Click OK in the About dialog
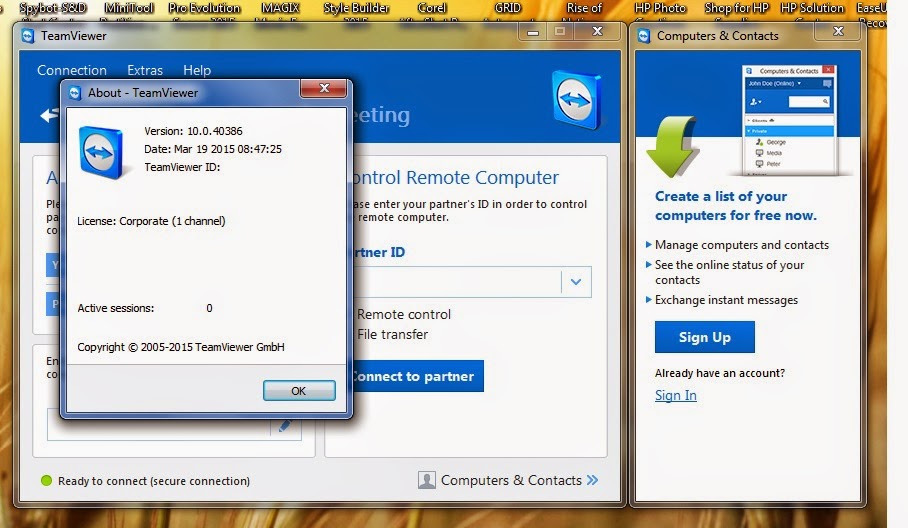The image size is (908, 528). tap(299, 391)
